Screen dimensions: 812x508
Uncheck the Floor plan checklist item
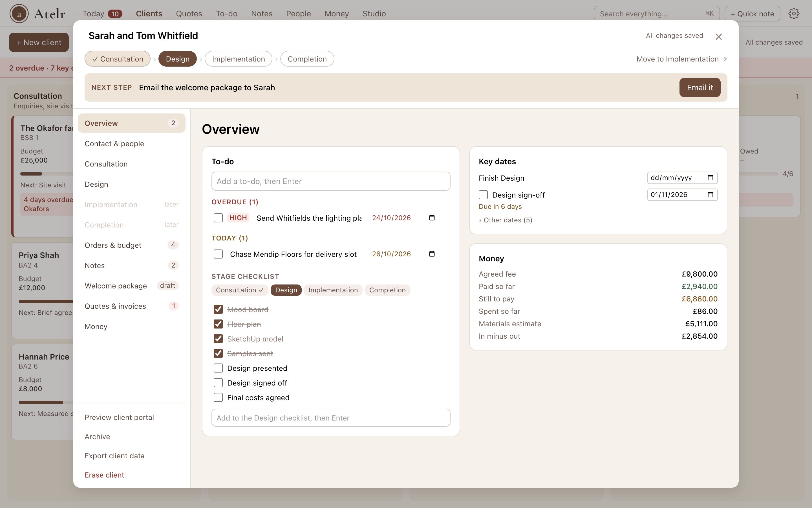[x=218, y=324]
